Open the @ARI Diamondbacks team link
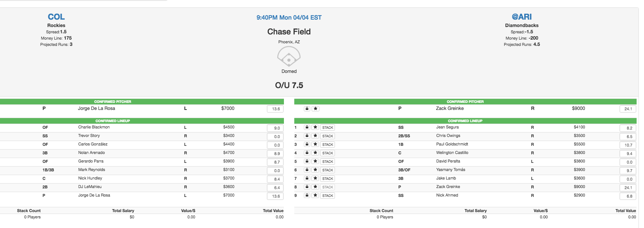Viewport: 644px width, 228px height. [x=522, y=17]
